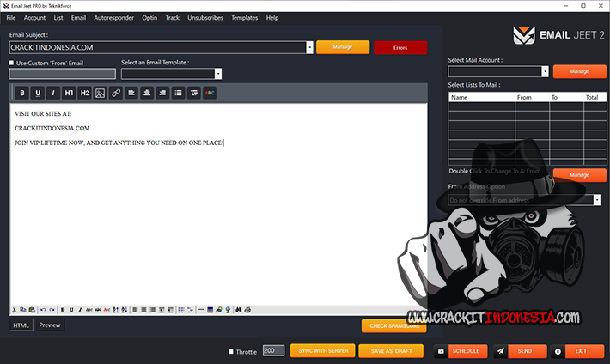Toggle bold in the top editor toolbar
The height and width of the screenshot is (364, 610).
click(x=22, y=93)
